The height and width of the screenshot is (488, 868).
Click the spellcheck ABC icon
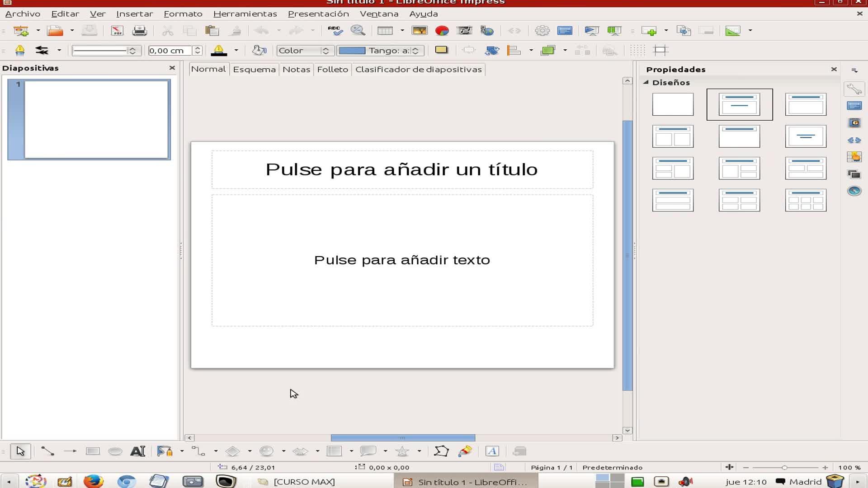click(x=335, y=31)
